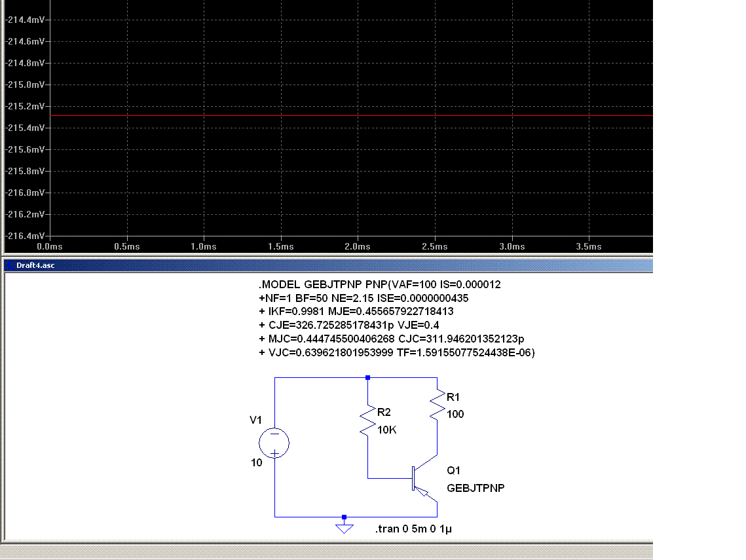
Task: Click the 3.5ms time axis label
Action: coord(589,246)
